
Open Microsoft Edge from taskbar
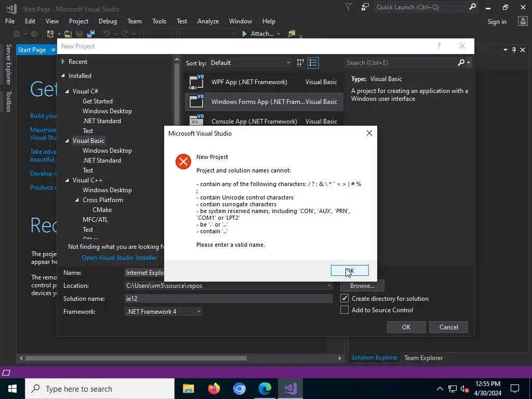(264, 389)
